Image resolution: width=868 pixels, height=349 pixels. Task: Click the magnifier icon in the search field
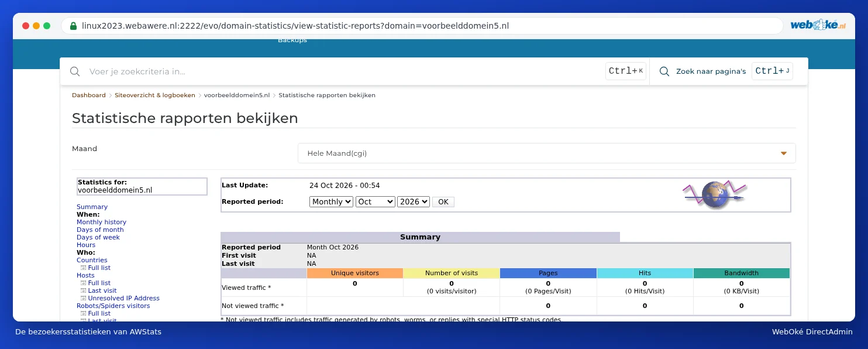pyautogui.click(x=75, y=71)
